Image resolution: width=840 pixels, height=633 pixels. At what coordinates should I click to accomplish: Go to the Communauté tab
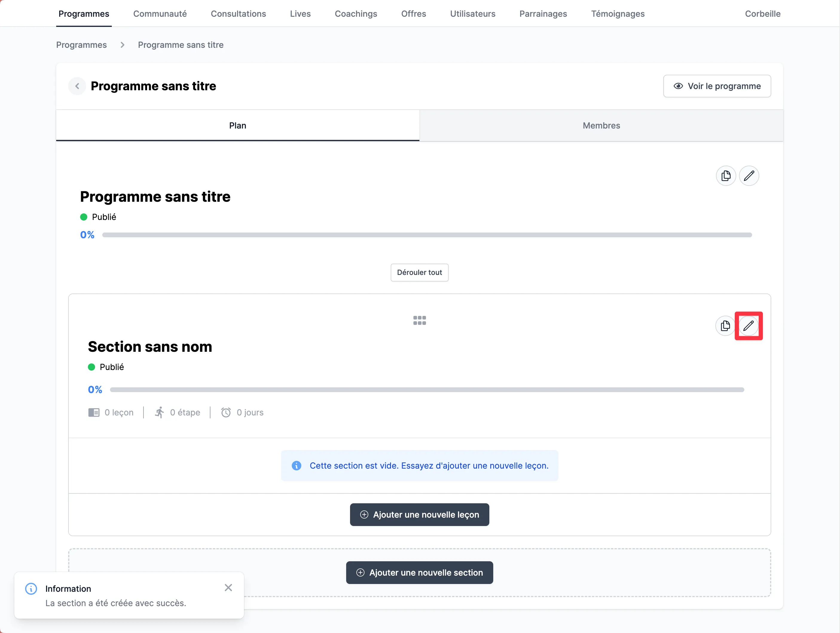(160, 14)
